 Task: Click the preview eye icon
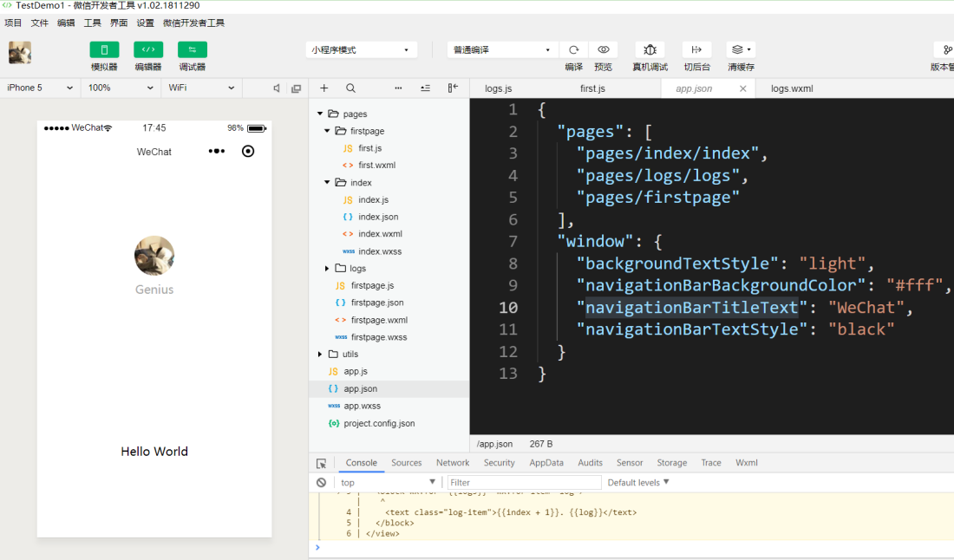tap(603, 50)
